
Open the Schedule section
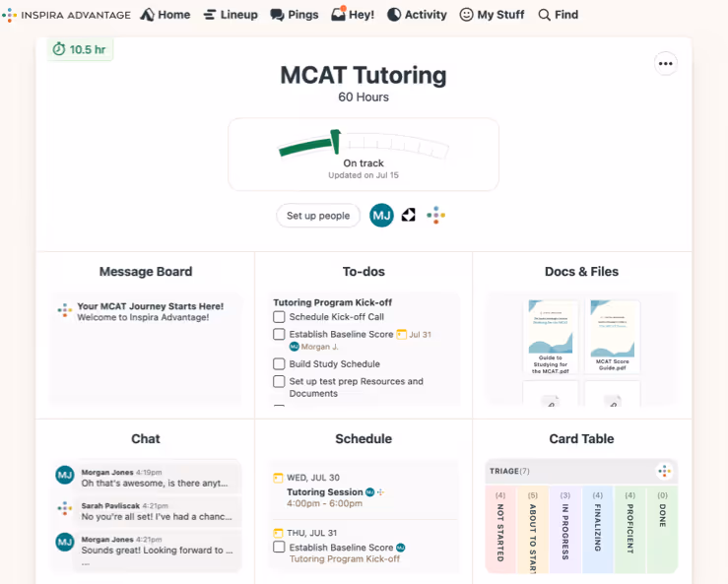click(364, 438)
